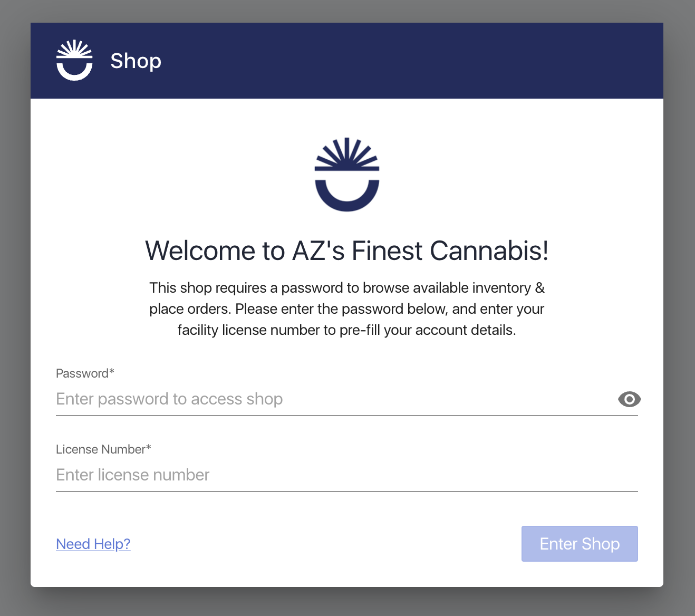Click the 'License Number*' field label
Image resolution: width=695 pixels, height=616 pixels.
tap(103, 449)
